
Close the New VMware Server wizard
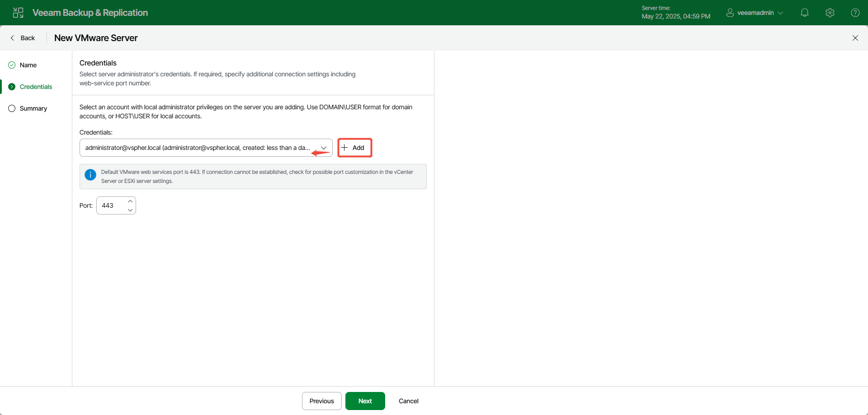click(x=855, y=38)
